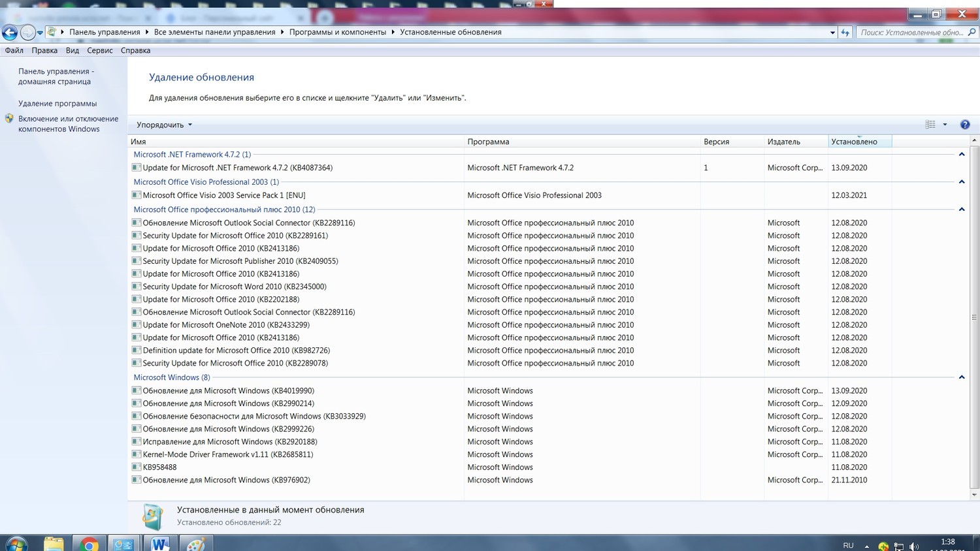The height and width of the screenshot is (551, 980).
Task: Sort by the Установлено column header
Action: point(860,142)
